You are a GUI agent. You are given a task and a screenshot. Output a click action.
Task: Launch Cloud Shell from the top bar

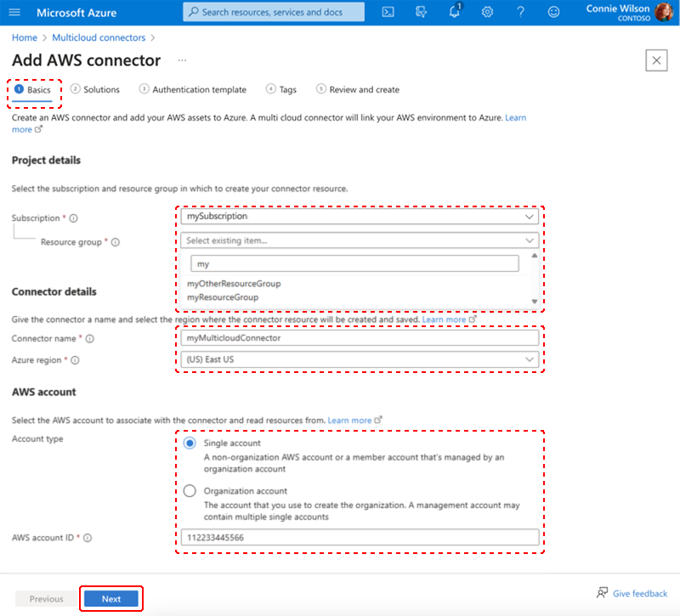388,12
